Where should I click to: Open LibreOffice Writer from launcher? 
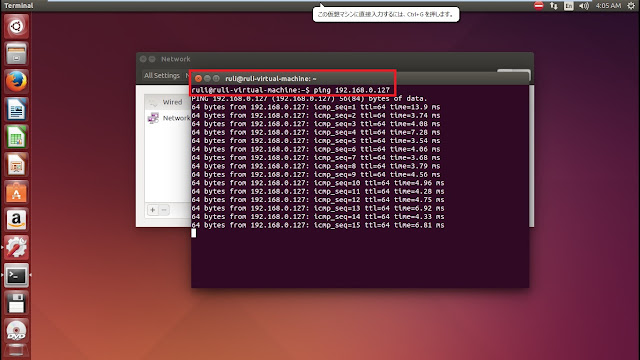(x=16, y=109)
